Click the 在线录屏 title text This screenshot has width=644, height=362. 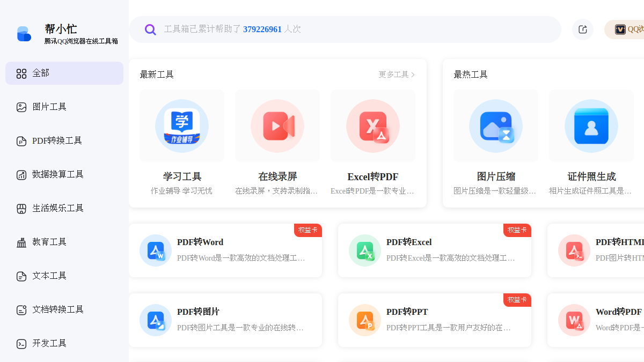tap(277, 177)
